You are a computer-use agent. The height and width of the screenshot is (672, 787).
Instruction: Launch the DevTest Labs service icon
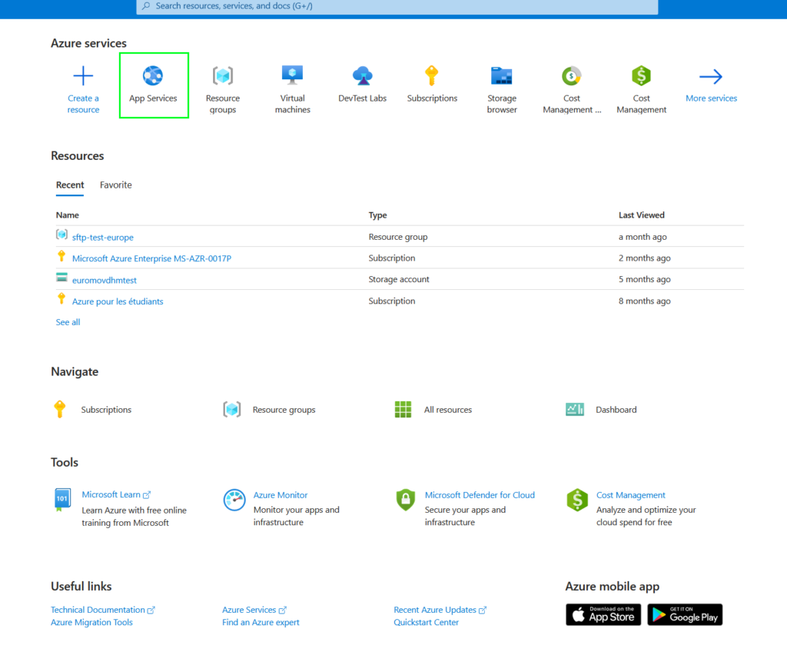[363, 76]
